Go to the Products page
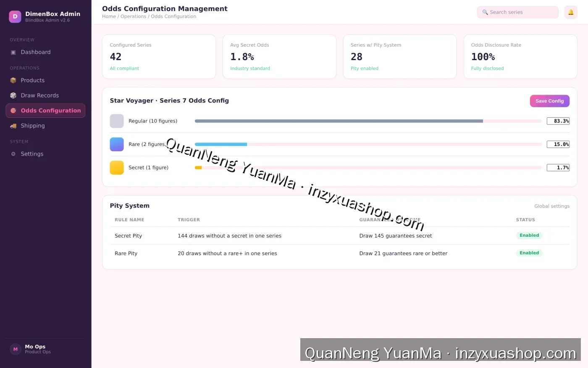This screenshot has height=368, width=588. pyautogui.click(x=45, y=80)
